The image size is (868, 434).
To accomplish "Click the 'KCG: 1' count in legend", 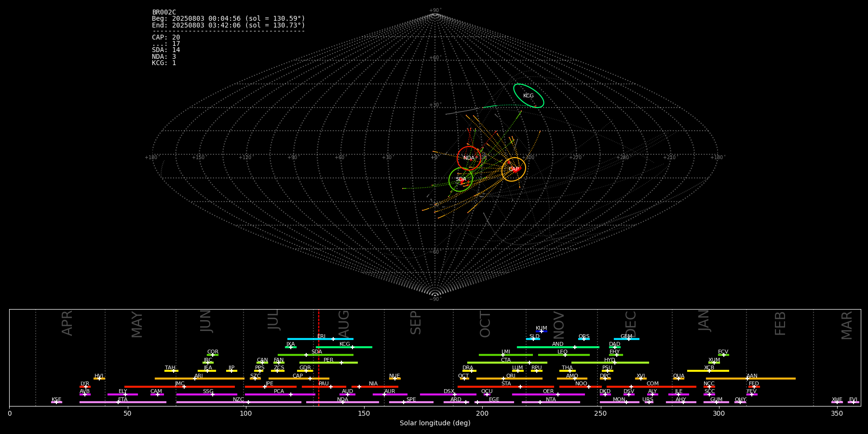I will 164,63.
